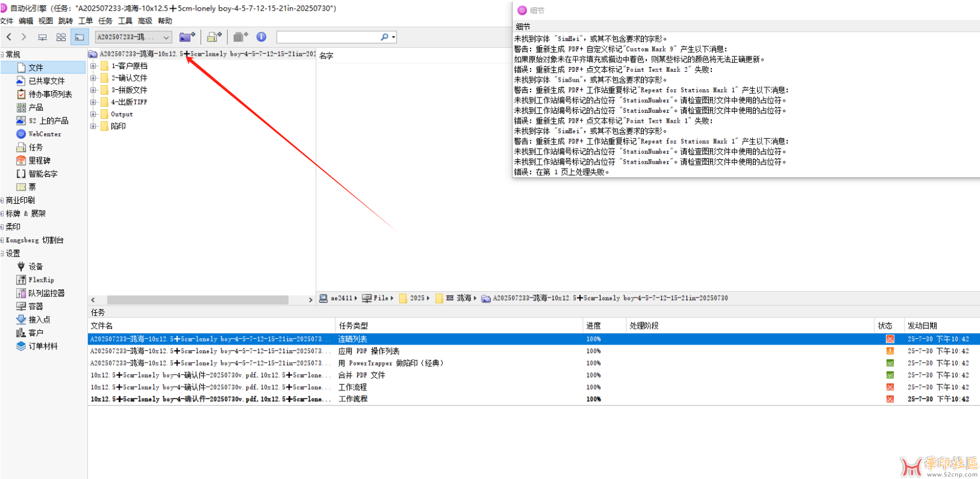980x479 pixels.
Task: Switch to the monitor view mode button
Action: (x=42, y=37)
